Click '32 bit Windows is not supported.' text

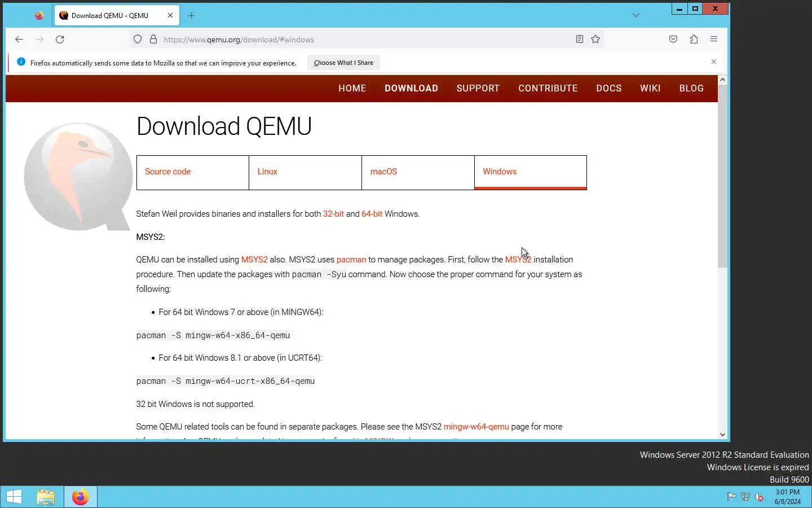[x=195, y=404]
